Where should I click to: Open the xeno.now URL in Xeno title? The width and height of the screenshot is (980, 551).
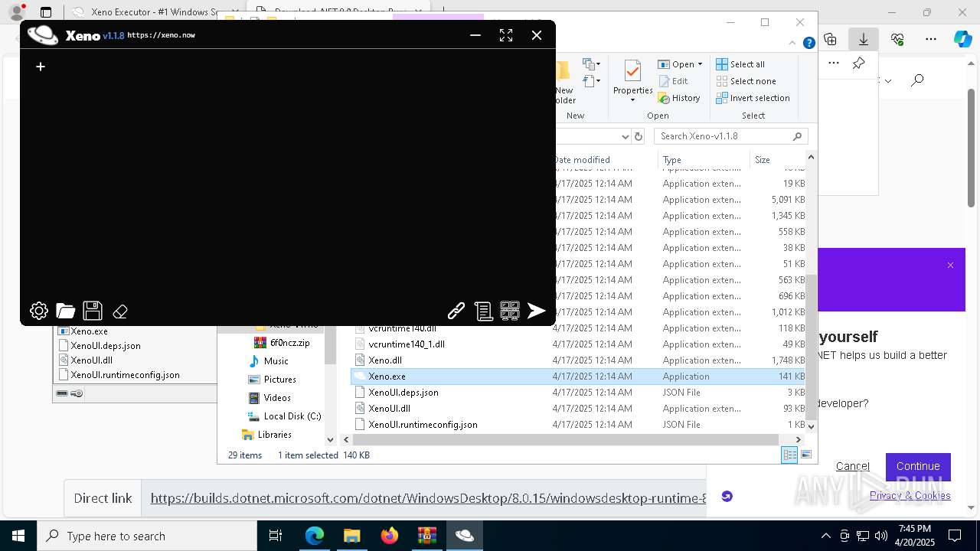[x=161, y=35]
